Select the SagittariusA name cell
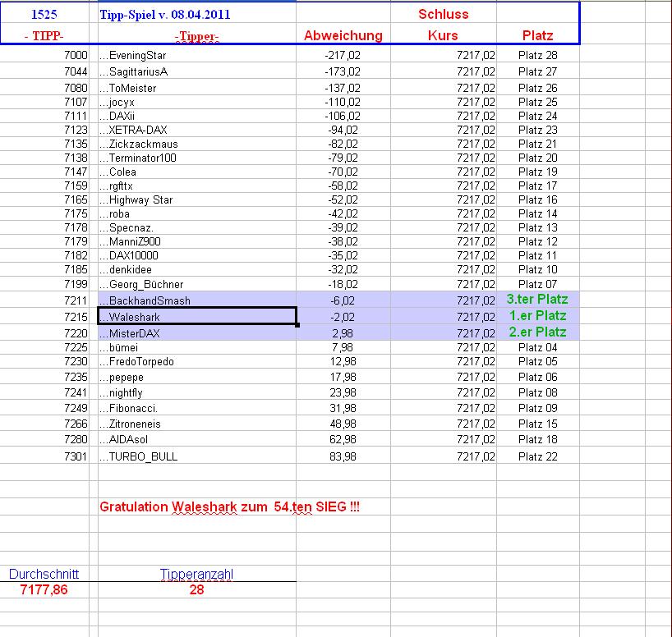This screenshot has height=637, width=672. (x=196, y=71)
